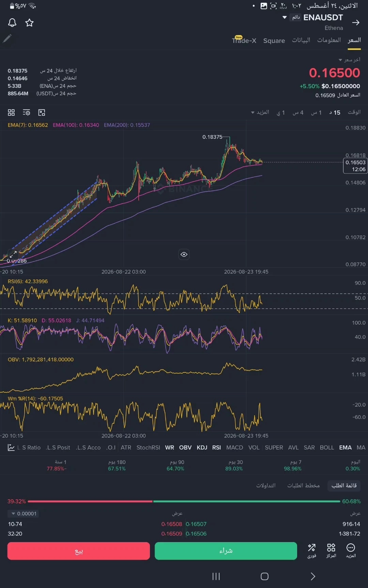Open the 0.00001 price precision dropdown
This screenshot has width=368, height=588.
pyautogui.click(x=24, y=513)
